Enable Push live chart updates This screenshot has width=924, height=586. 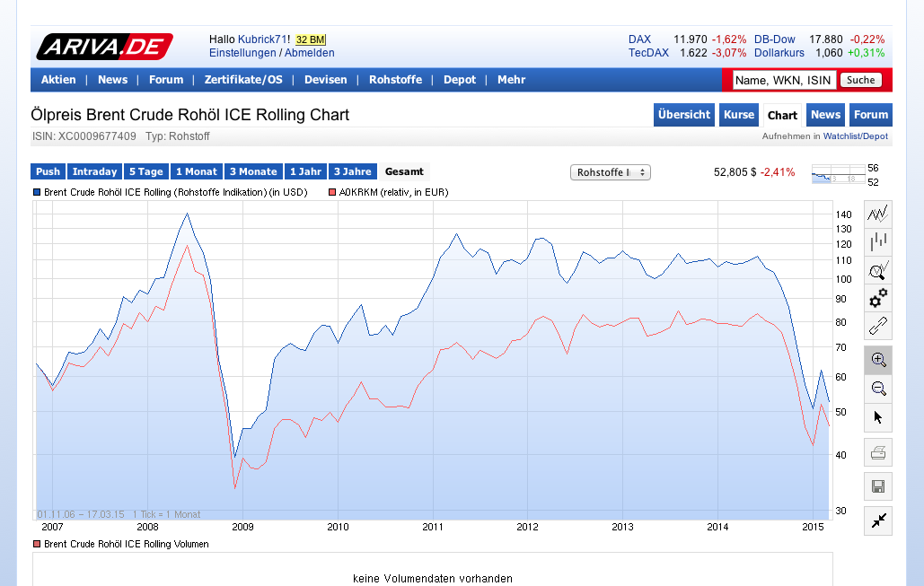(48, 171)
